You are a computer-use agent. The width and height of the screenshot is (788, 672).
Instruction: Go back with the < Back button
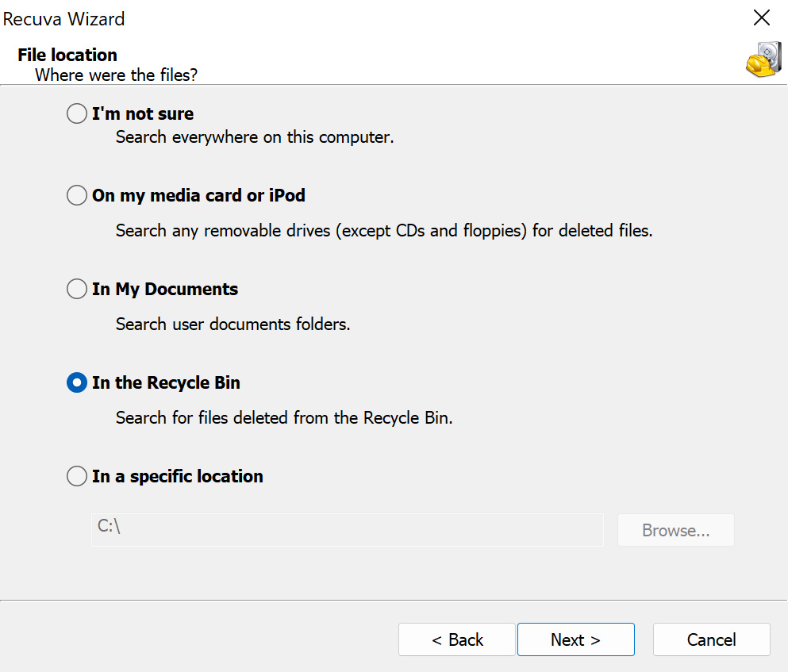coord(457,639)
